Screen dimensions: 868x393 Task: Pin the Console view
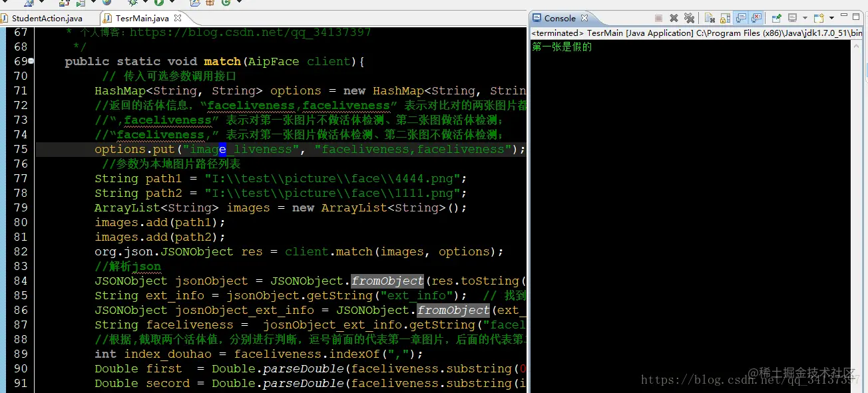pyautogui.click(x=776, y=18)
